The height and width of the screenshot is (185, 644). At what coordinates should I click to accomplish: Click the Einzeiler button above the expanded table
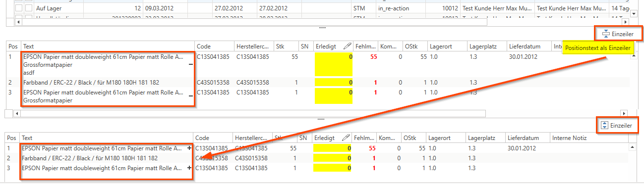[619, 34]
